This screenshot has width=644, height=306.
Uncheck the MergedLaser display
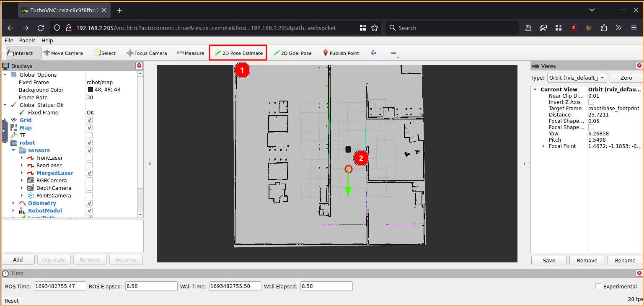tap(89, 173)
